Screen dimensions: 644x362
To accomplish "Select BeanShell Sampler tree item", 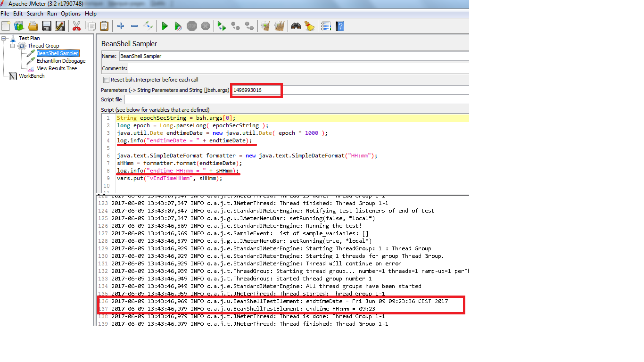I will coord(58,53).
